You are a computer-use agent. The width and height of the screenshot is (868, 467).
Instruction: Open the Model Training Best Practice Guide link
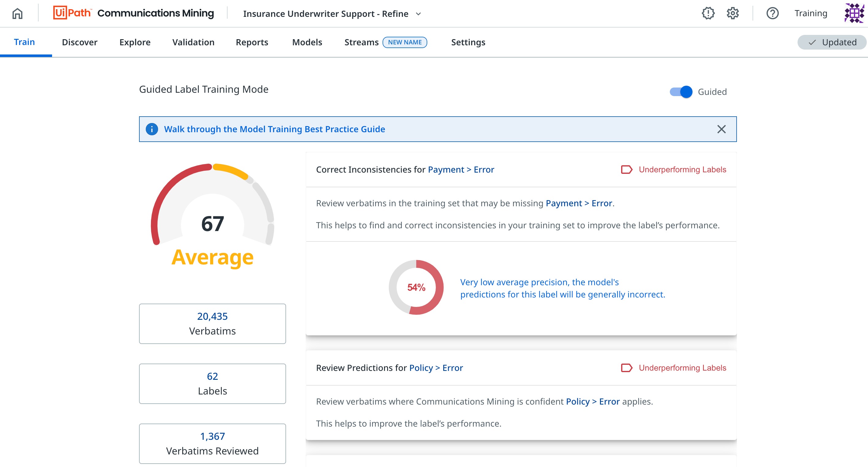click(274, 129)
